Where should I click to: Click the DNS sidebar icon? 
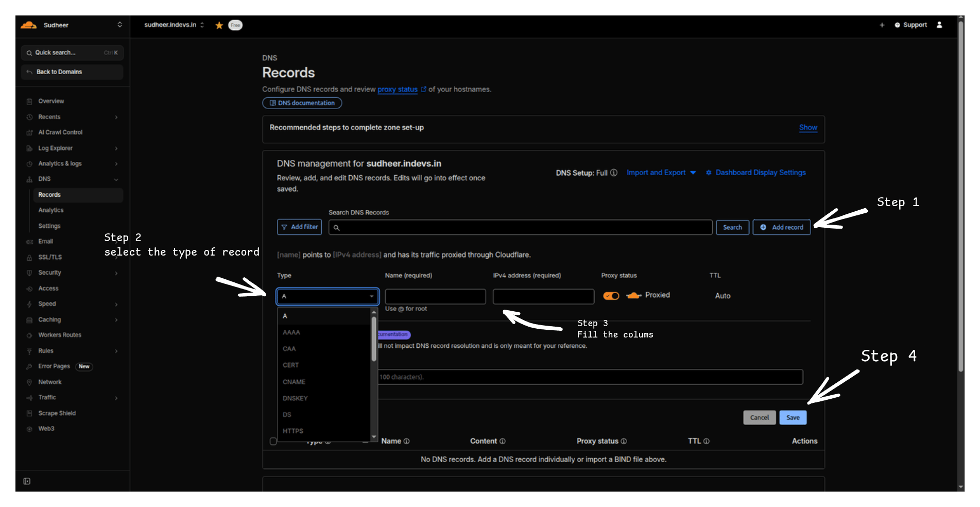point(29,179)
